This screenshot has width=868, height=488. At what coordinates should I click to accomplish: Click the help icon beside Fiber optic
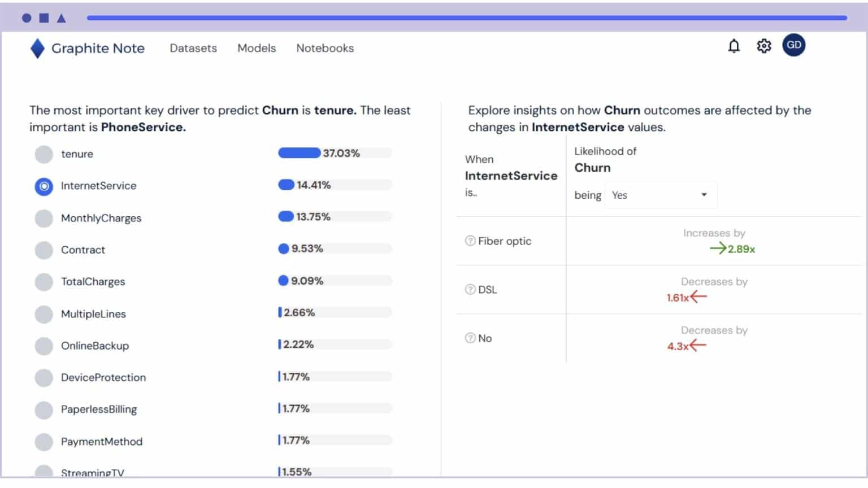tap(471, 241)
